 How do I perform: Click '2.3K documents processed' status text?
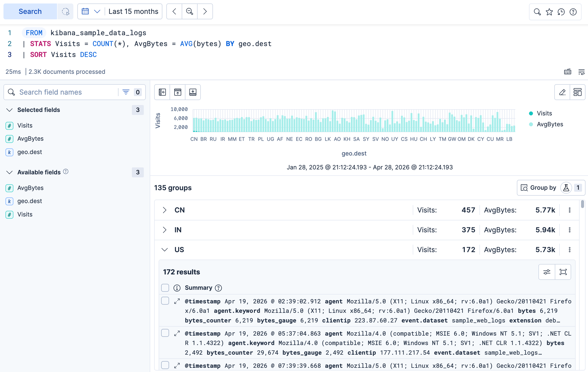point(67,72)
